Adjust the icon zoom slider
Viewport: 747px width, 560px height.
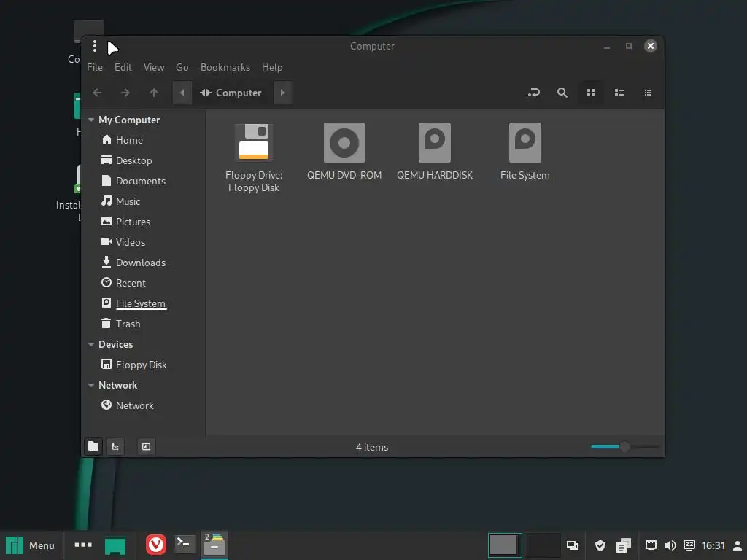pyautogui.click(x=625, y=447)
